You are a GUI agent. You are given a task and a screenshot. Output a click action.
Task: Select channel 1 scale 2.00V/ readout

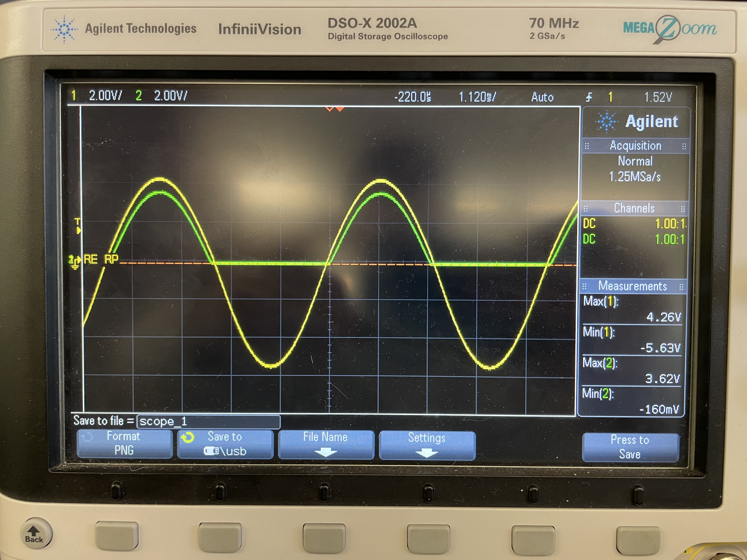105,96
